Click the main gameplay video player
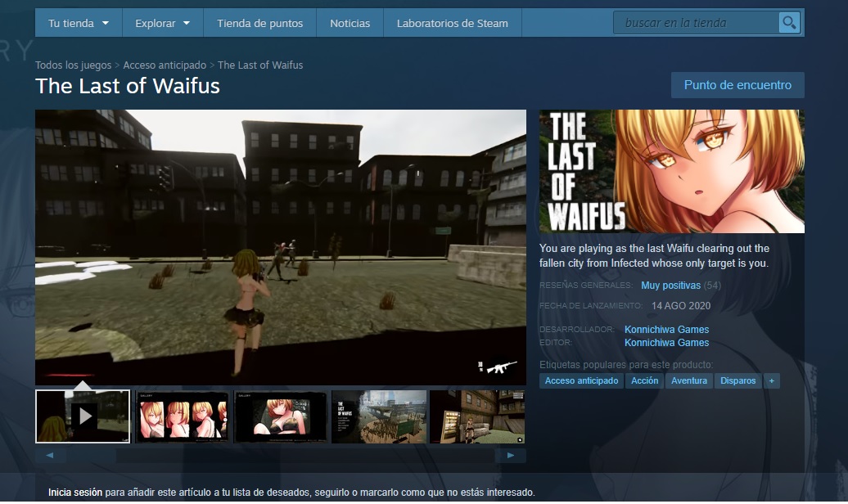This screenshot has height=504, width=848. 281,247
